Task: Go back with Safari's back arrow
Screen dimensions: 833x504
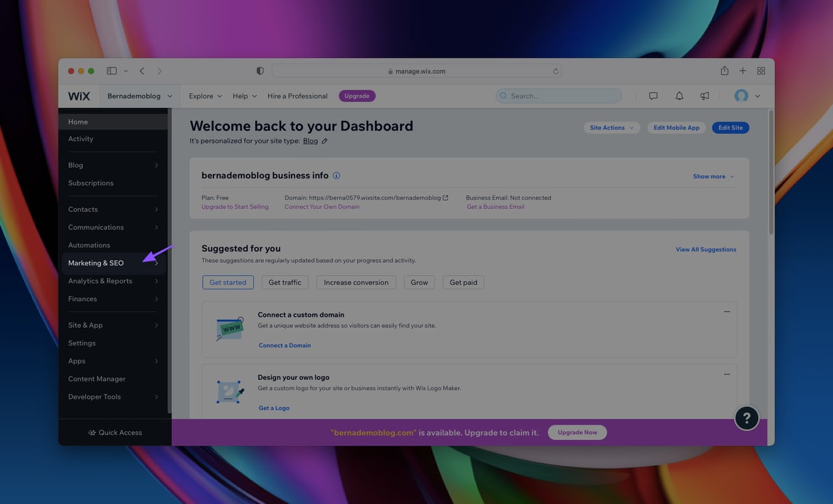Action: 142,71
